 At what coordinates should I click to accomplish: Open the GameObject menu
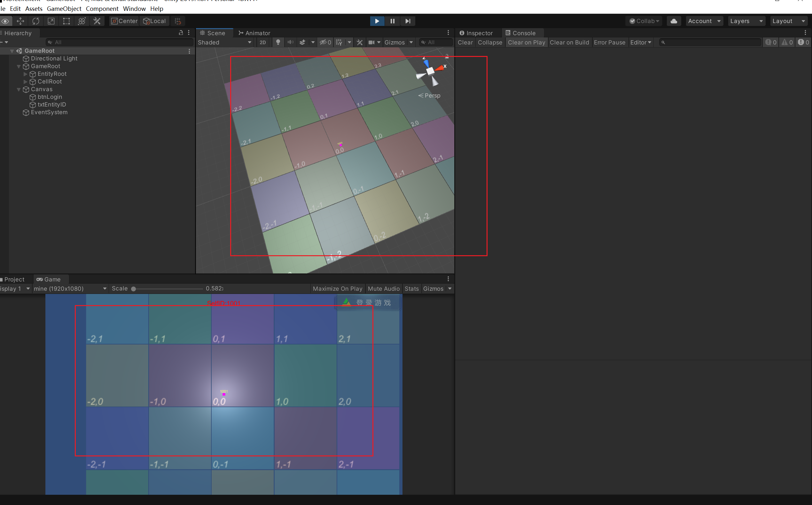64,9
